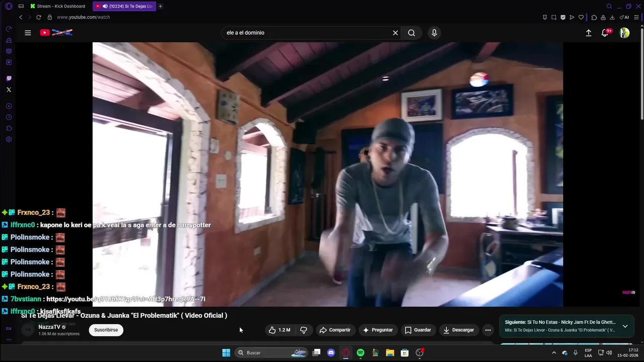
Task: Expand the Siguiente playlist chevron
Action: [x=625, y=326]
